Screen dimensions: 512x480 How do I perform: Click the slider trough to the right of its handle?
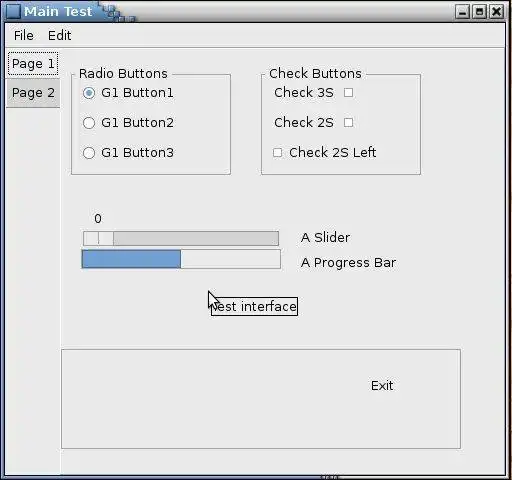click(196, 238)
